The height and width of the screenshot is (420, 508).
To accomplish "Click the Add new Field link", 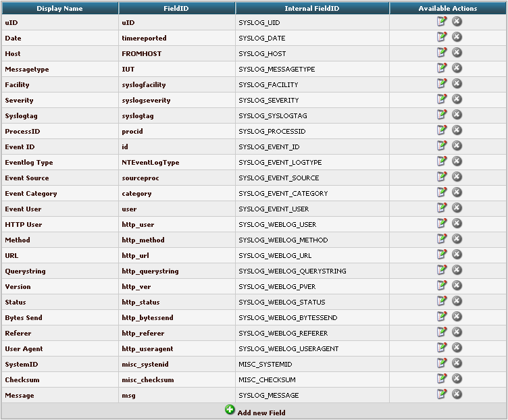I will click(261, 413).
